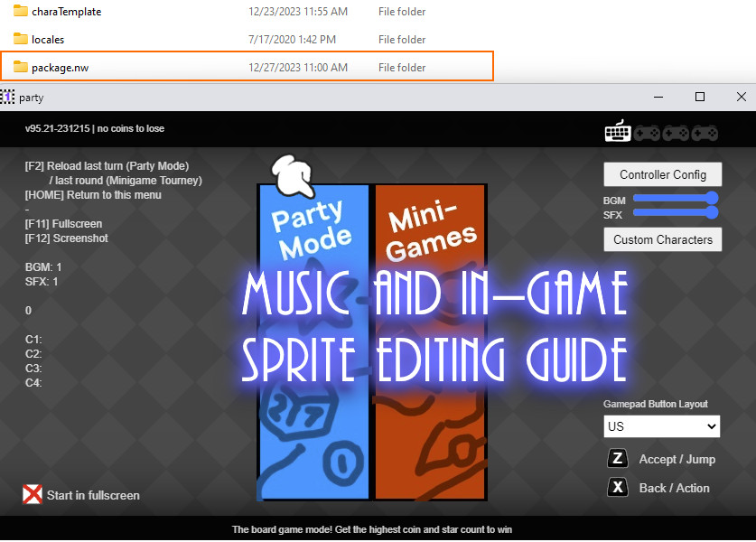Open Custom Characters
Screen dimensions: 756x542
pyautogui.click(x=662, y=238)
